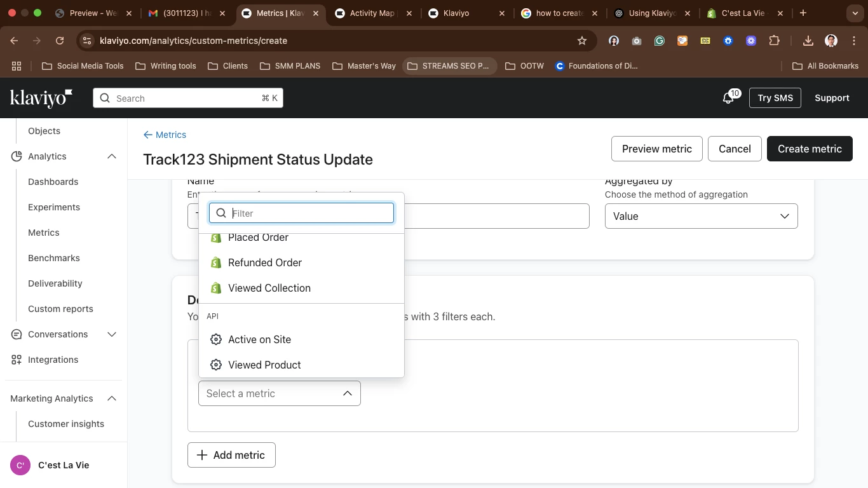This screenshot has height=488, width=868.
Task: Expand the Conversations sidebar section
Action: (112, 334)
